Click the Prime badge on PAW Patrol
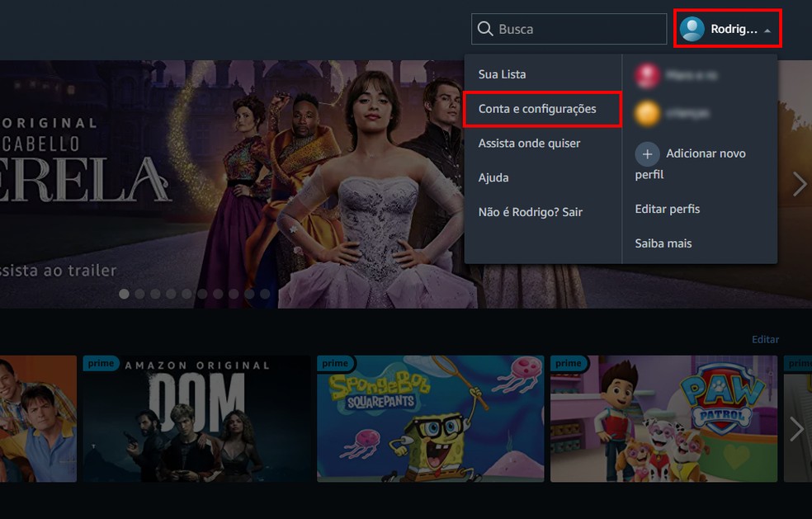The width and height of the screenshot is (812, 519). (x=568, y=363)
